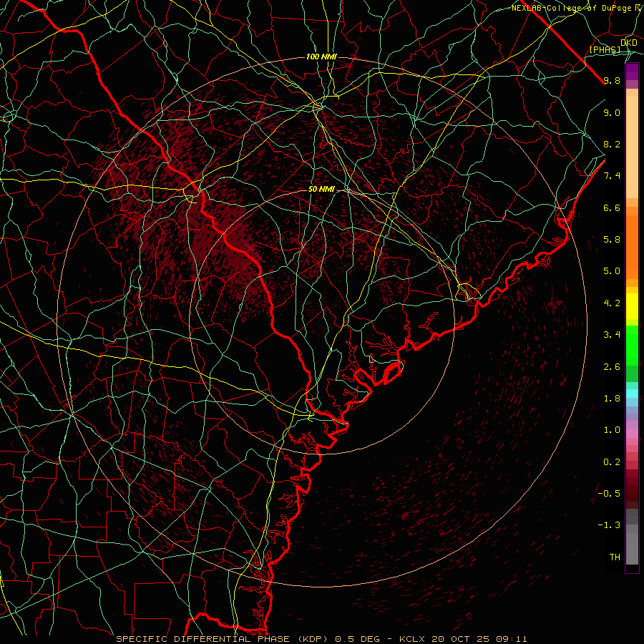Click the 0.2 value on the scale
The image size is (644, 644).
(612, 462)
